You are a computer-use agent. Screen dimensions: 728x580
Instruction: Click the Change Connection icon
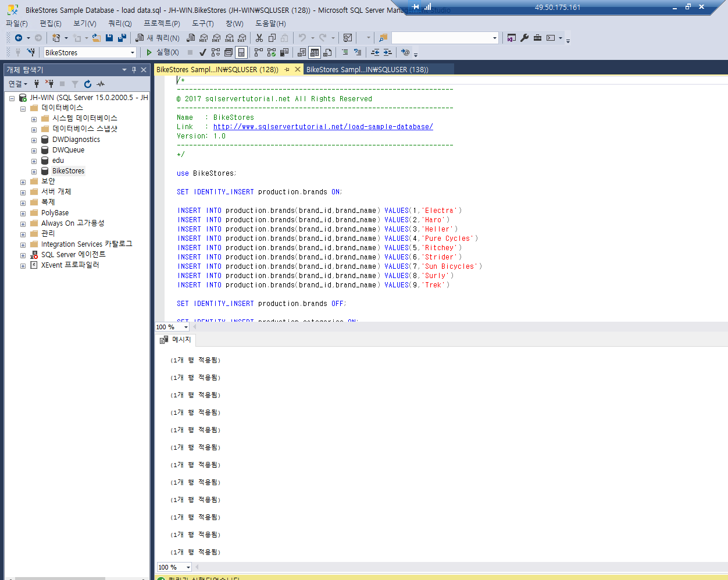[x=31, y=52]
